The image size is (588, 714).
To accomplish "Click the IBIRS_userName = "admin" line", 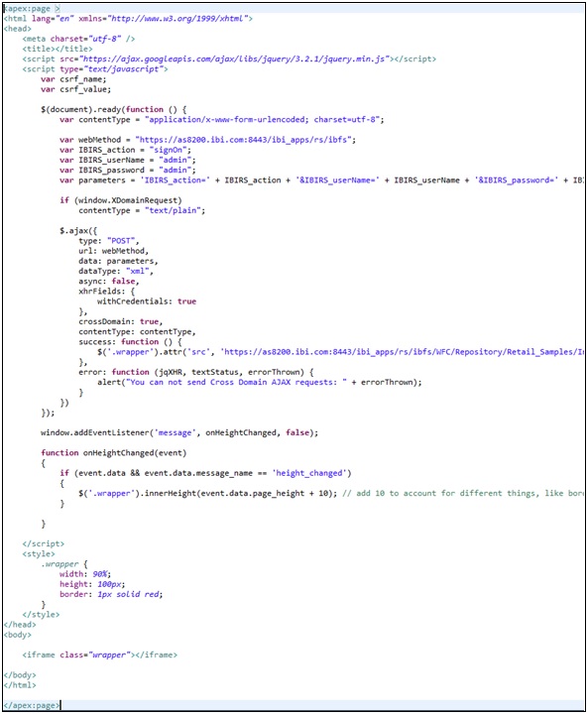I will click(x=128, y=160).
